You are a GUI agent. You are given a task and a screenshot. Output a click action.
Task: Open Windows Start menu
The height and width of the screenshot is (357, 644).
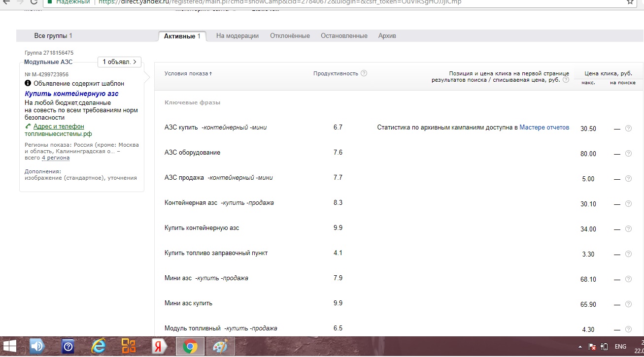pyautogui.click(x=10, y=347)
